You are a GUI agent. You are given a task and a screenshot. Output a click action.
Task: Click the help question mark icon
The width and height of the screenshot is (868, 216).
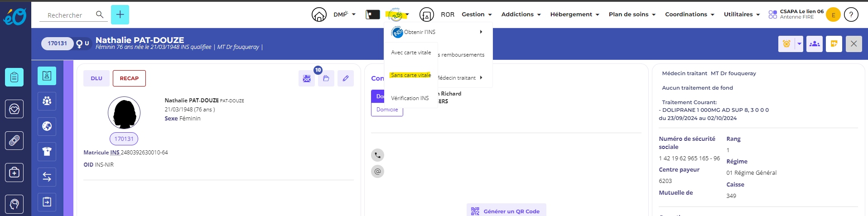point(851,15)
